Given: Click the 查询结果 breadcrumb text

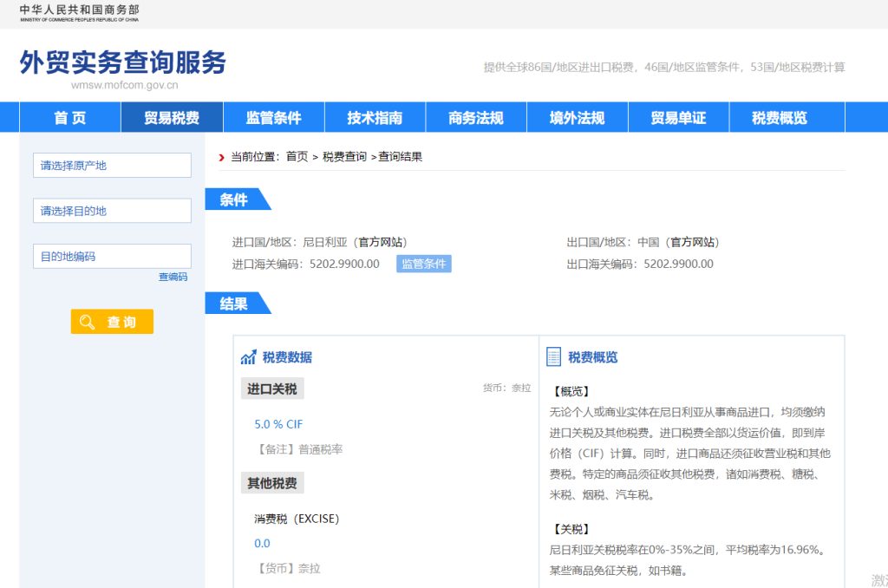Looking at the screenshot, I should (401, 157).
